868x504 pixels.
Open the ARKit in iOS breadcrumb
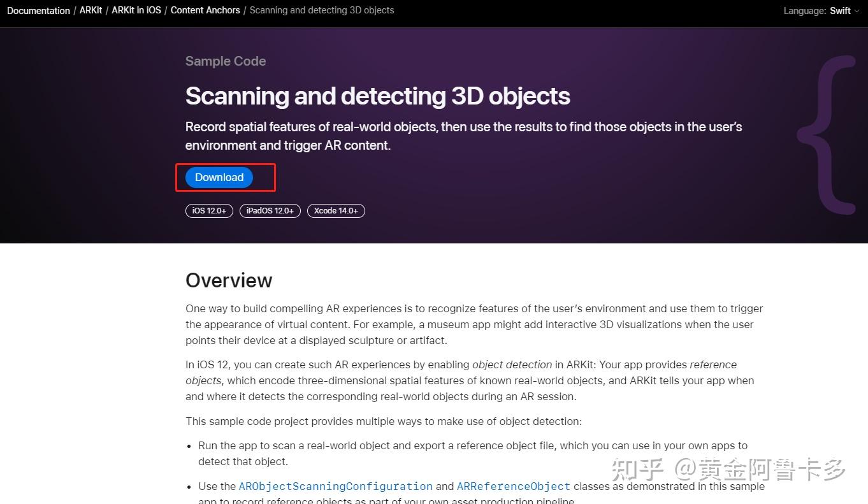pyautogui.click(x=136, y=10)
